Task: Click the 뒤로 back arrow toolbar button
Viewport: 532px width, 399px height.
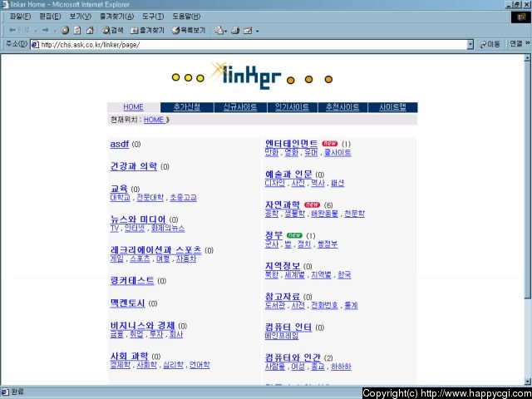Action: (20, 31)
